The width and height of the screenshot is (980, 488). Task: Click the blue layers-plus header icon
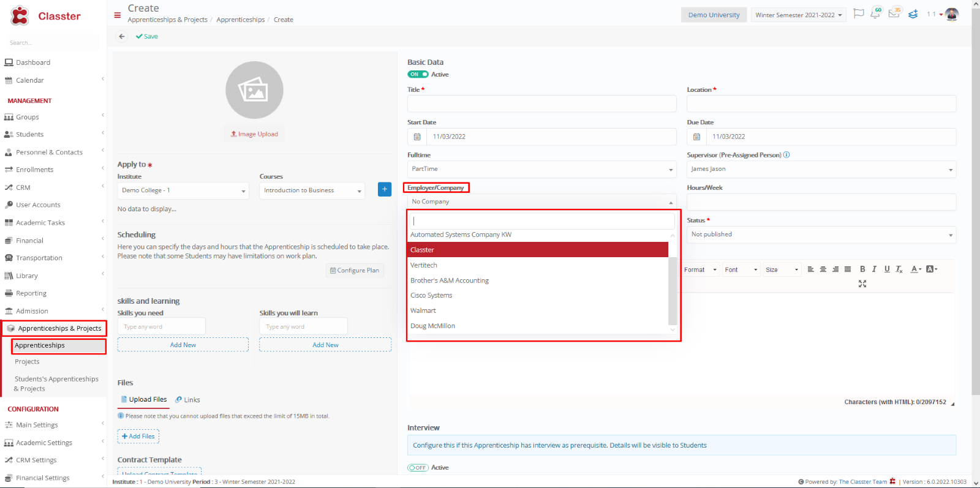pos(913,14)
